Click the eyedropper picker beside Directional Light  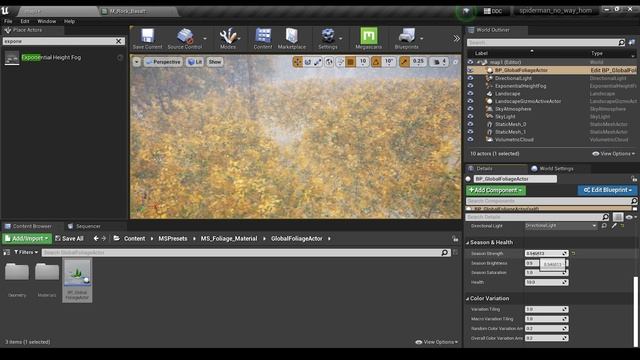tap(614, 226)
